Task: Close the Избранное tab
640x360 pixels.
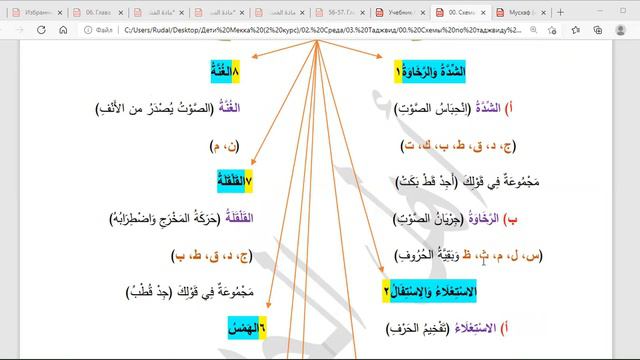Action: 60,13
